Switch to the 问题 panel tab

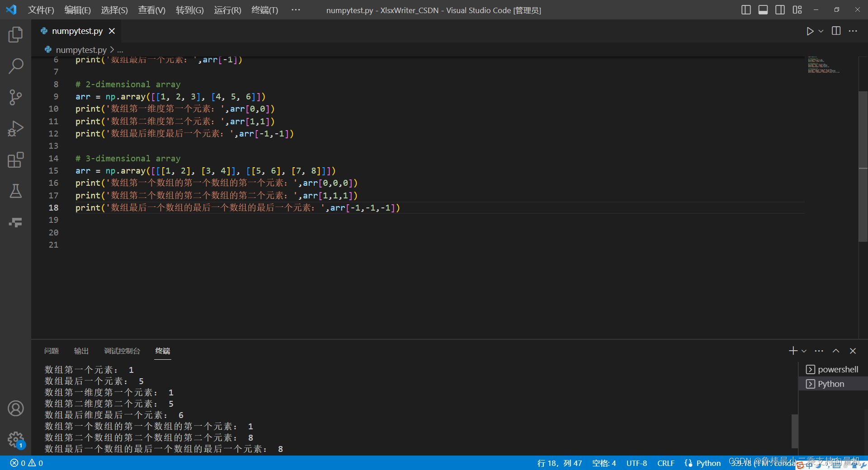(52, 351)
